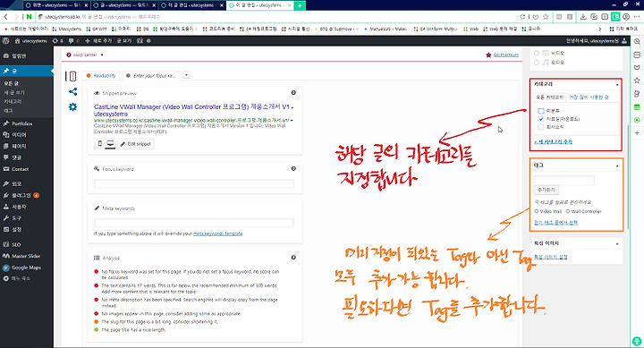Go to utecsystems site home in admin bar
The height and width of the screenshot is (348, 644).
30,41
